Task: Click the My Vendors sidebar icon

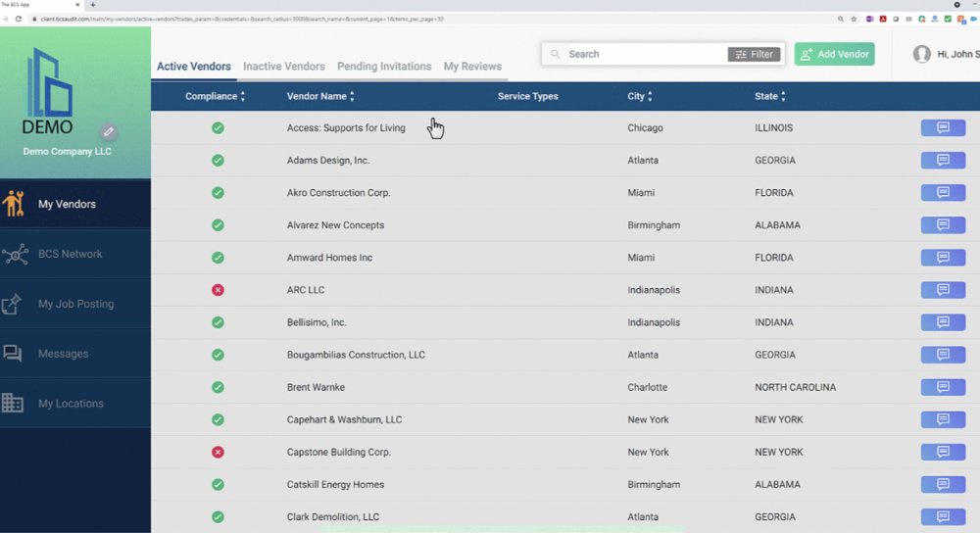Action: point(14,204)
